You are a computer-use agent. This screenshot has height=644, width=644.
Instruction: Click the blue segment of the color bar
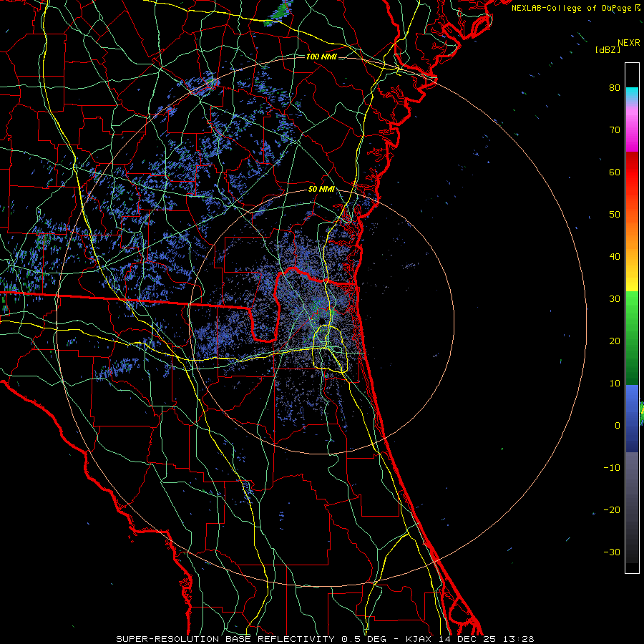point(632,418)
